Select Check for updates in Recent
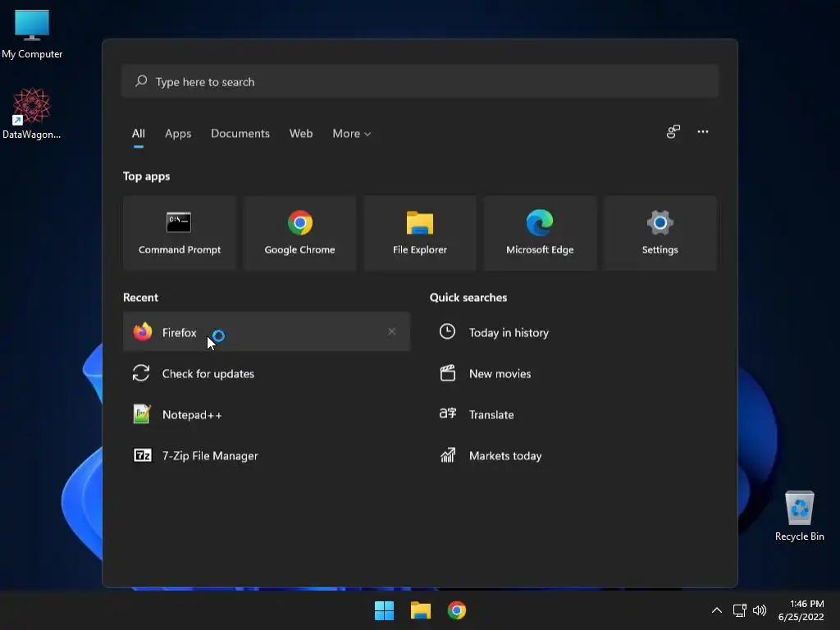 (x=267, y=373)
